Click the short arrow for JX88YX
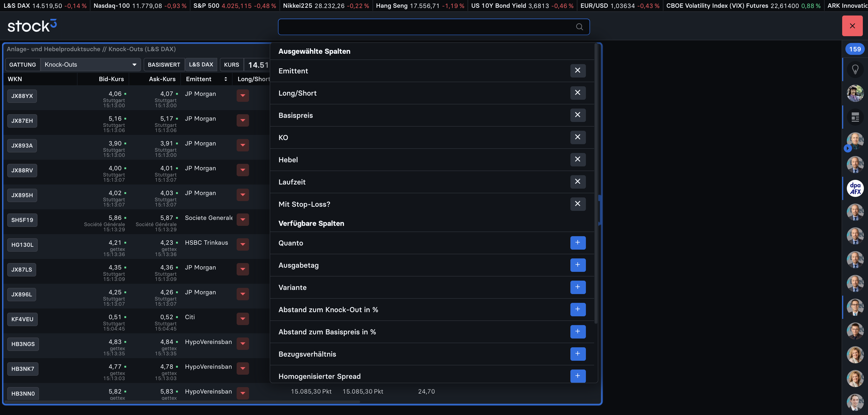 (243, 96)
